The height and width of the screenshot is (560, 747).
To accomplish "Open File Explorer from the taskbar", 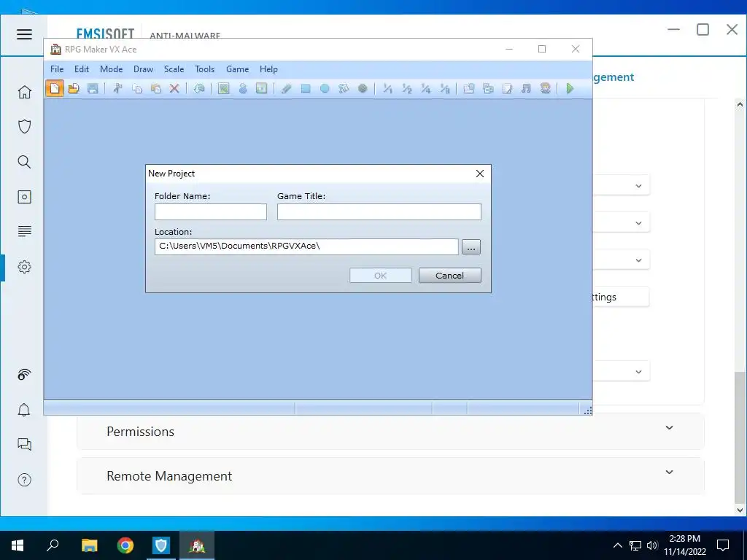I will pyautogui.click(x=89, y=545).
